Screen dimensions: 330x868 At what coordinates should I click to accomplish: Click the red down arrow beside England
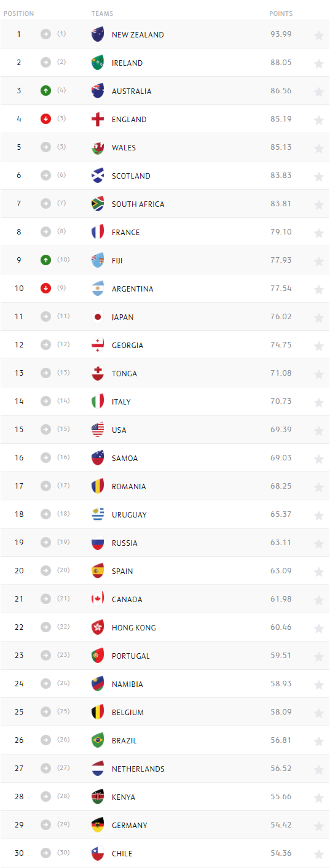[45, 119]
